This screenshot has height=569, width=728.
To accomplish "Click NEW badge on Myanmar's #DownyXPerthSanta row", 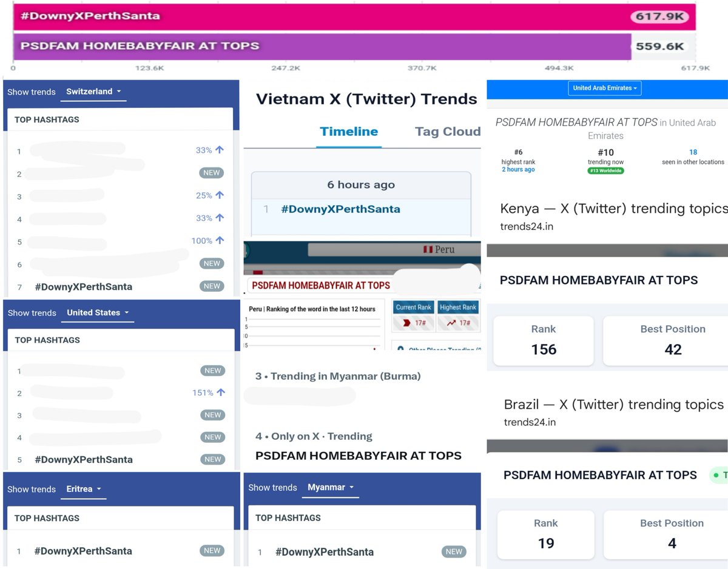I will [454, 552].
